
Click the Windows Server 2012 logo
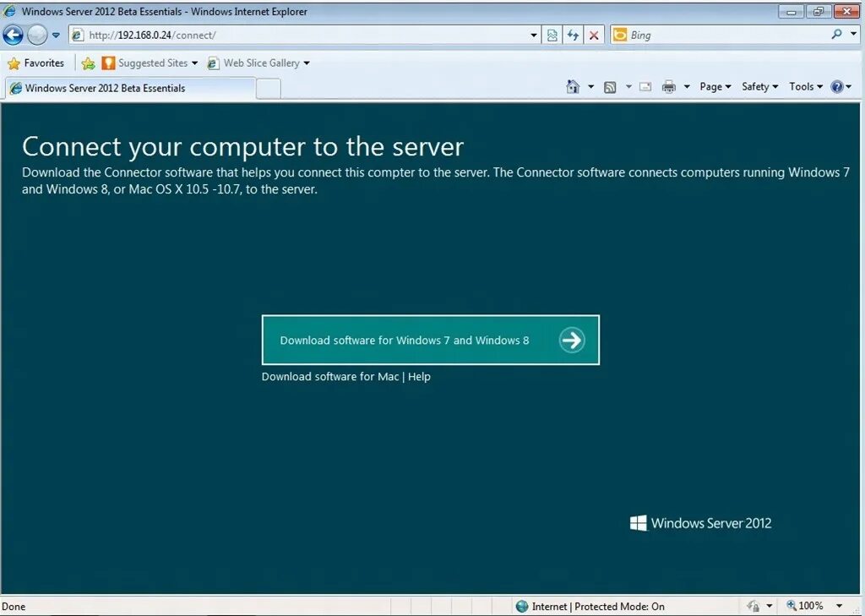(x=700, y=523)
